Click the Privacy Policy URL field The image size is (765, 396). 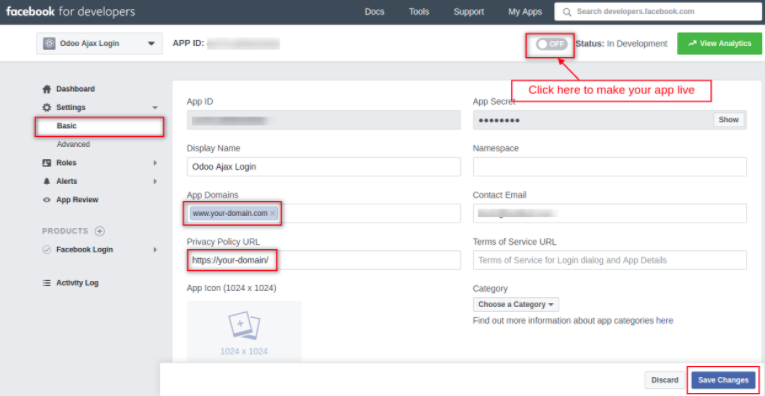coord(323,260)
